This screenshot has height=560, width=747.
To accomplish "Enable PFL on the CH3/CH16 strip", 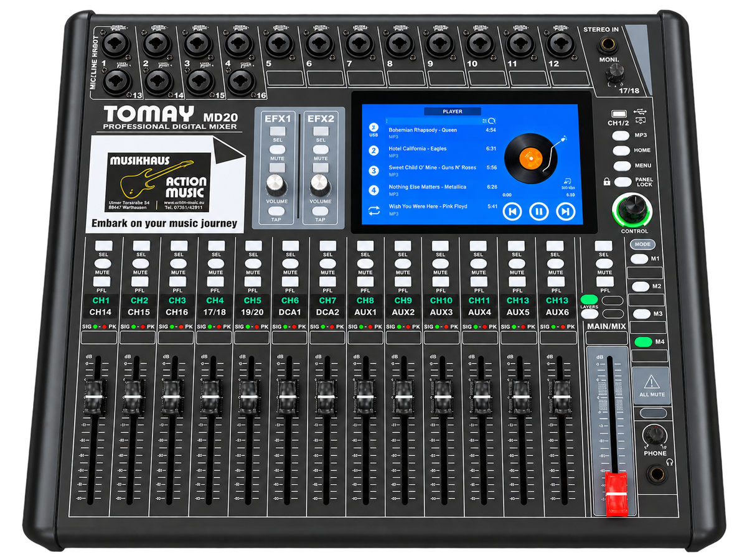I will pos(179,282).
